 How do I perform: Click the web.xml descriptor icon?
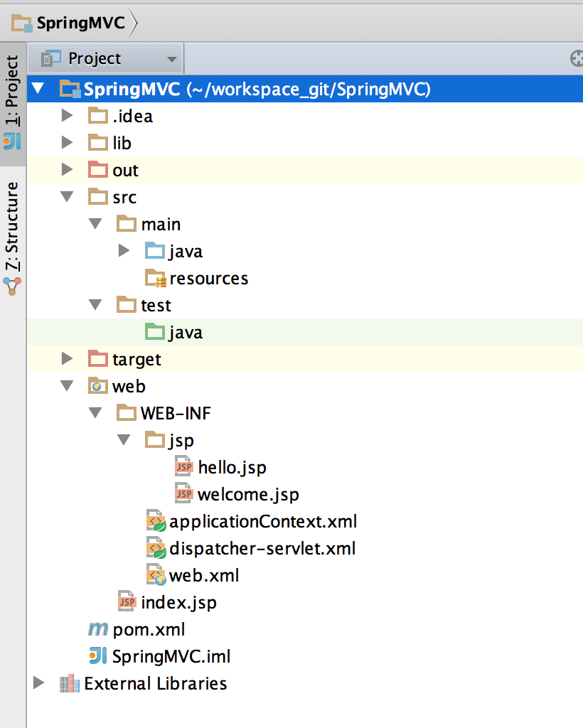coord(156,575)
